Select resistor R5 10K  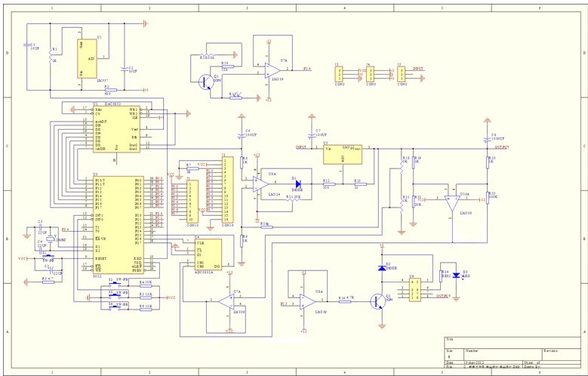[x=146, y=297]
